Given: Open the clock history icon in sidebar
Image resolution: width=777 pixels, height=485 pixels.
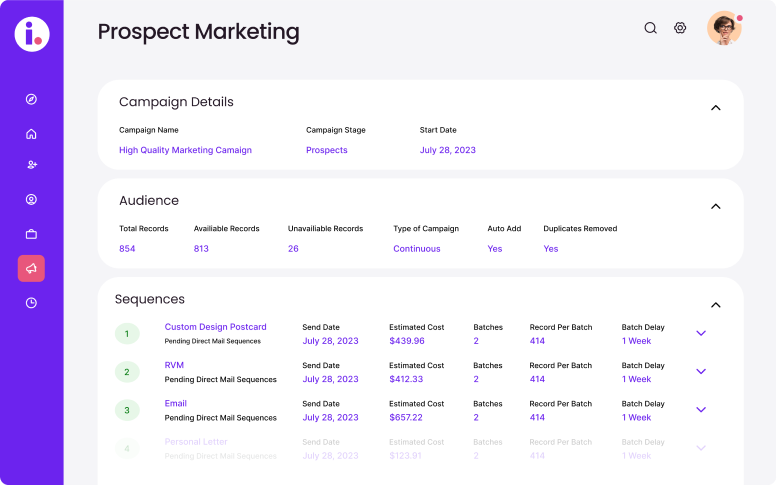Looking at the screenshot, I should pos(31,302).
